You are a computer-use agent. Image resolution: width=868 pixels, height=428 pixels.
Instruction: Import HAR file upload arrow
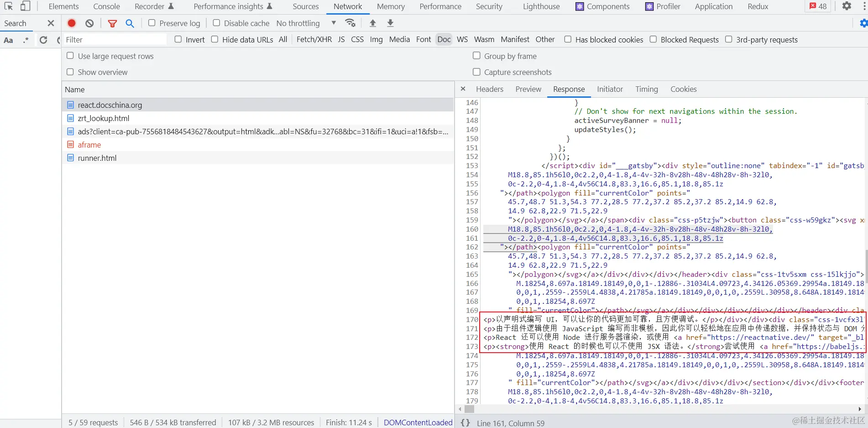pyautogui.click(x=373, y=23)
